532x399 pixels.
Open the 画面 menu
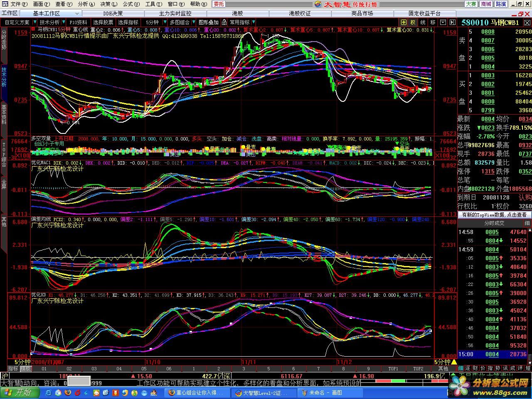pos(41,4)
